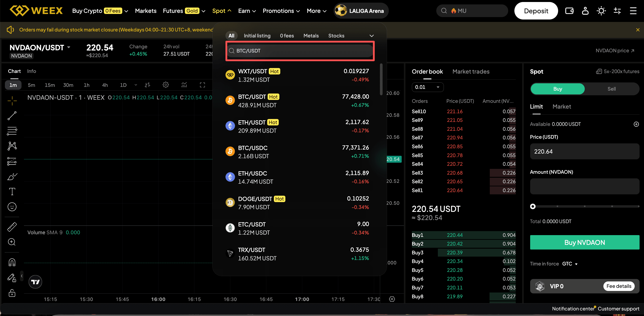The image size is (644, 316).
Task: Select the 0 fees category tab
Action: [x=287, y=36]
